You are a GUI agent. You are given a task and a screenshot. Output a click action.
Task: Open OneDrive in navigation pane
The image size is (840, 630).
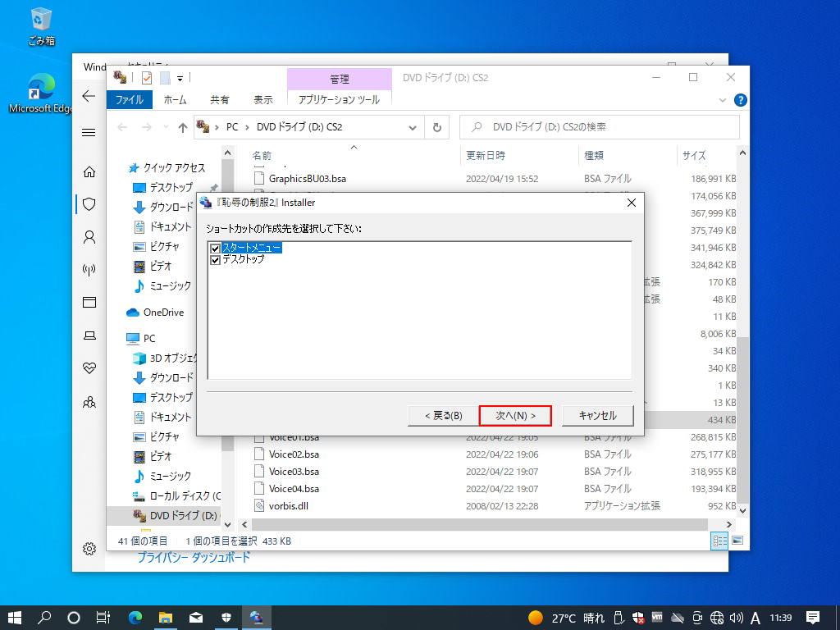(x=163, y=313)
